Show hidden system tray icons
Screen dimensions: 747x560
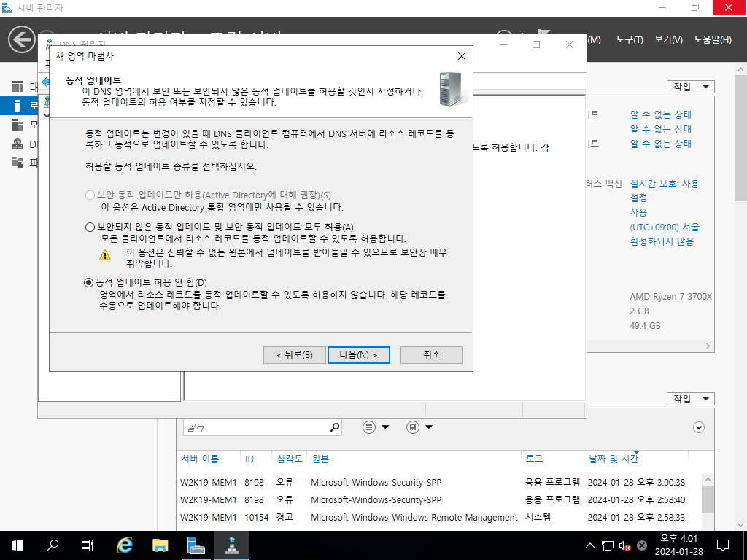click(x=589, y=545)
